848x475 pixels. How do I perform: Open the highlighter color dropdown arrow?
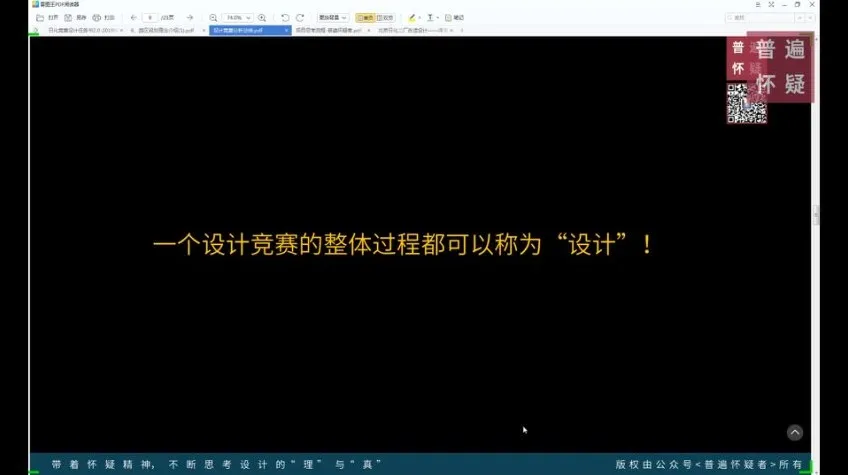421,18
